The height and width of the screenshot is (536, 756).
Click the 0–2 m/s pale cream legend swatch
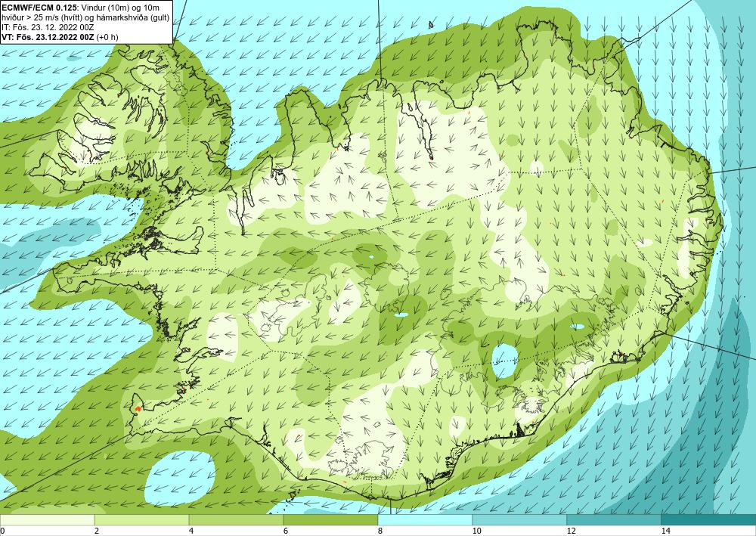coord(47,519)
